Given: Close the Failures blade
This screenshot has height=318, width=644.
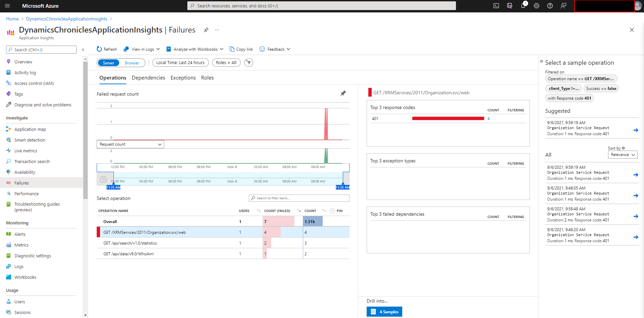Looking at the screenshot, I should coord(632,30).
